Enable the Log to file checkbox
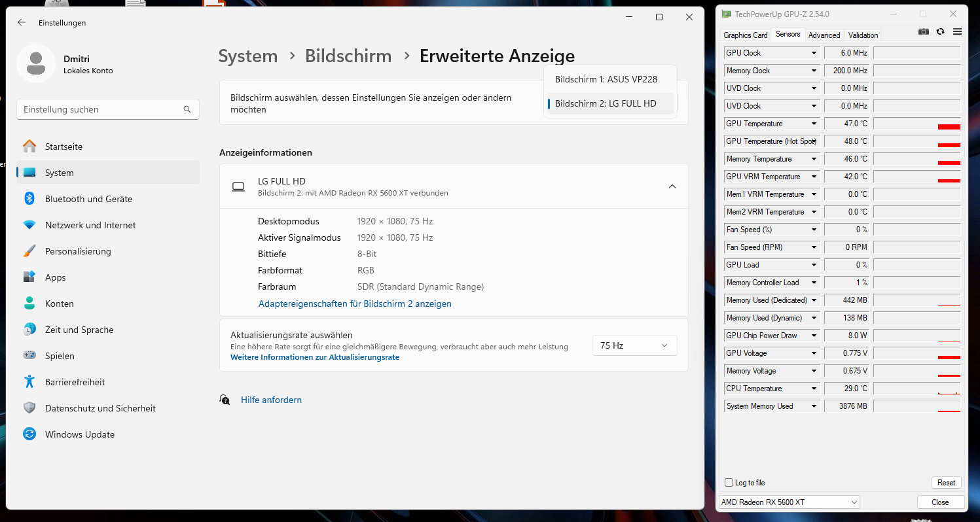 (x=729, y=483)
